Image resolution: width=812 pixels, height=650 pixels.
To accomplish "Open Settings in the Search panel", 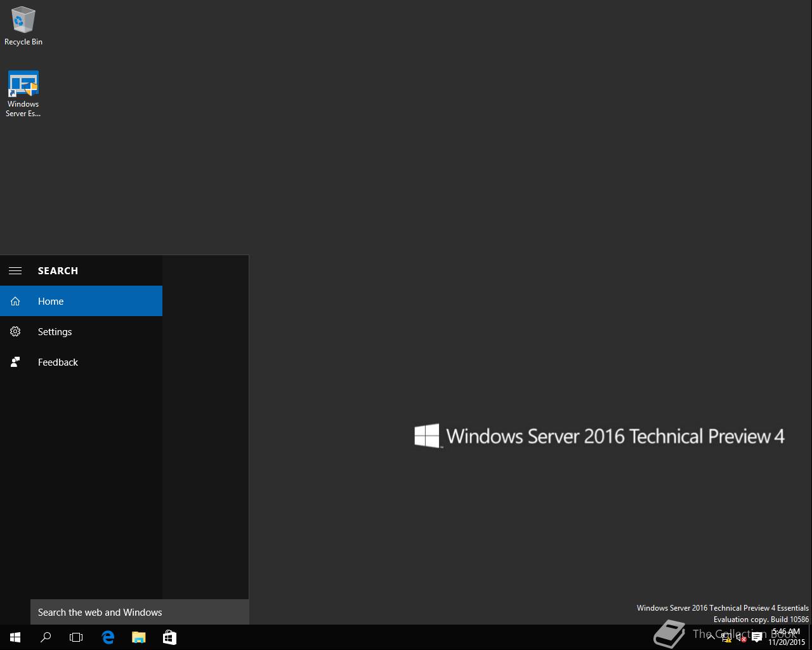I will pos(81,331).
